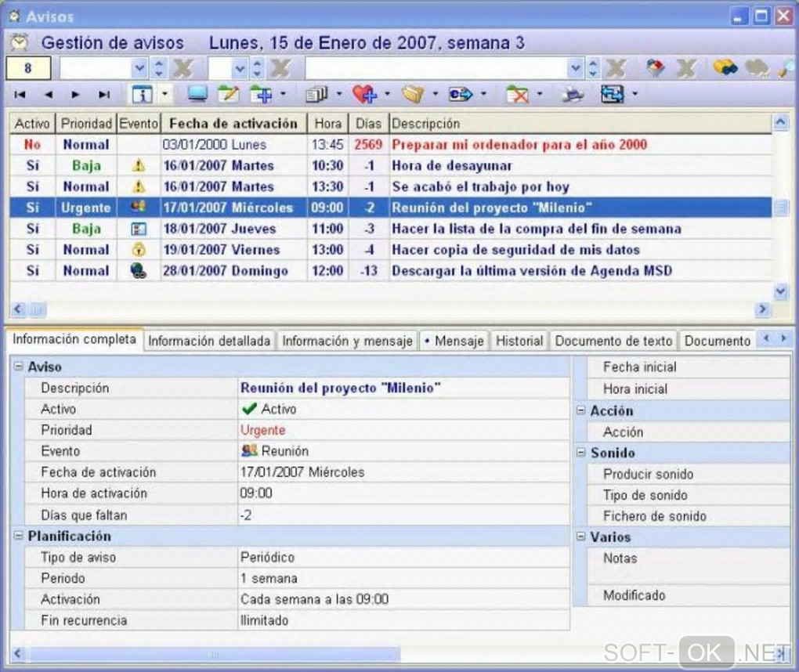799x672 pixels.
Task: Sort by Activo column header
Action: (x=32, y=123)
